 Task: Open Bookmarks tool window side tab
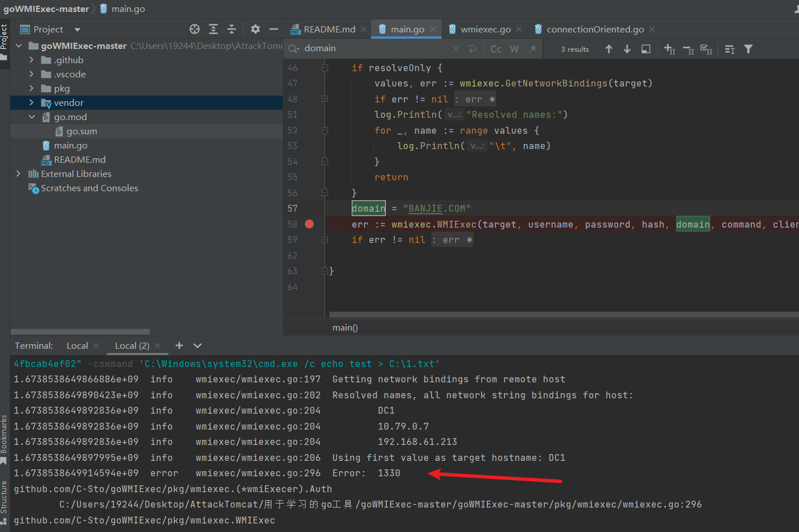click(4, 439)
